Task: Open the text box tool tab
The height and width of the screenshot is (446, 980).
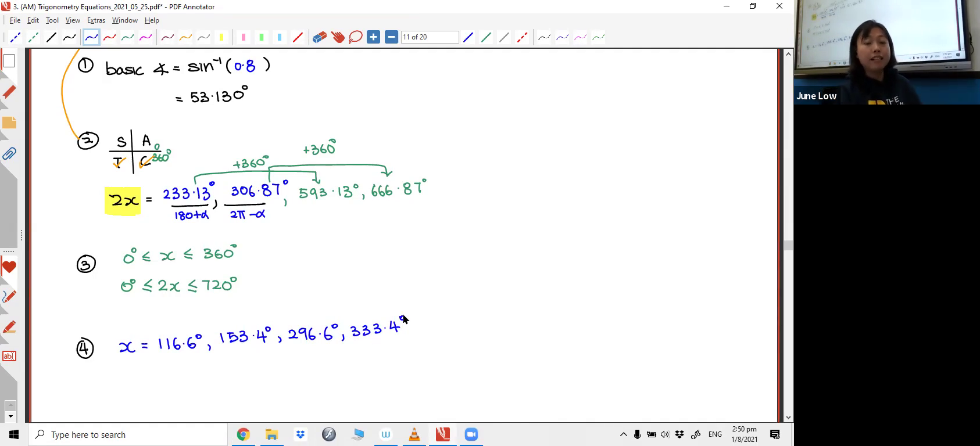Action: [x=9, y=356]
